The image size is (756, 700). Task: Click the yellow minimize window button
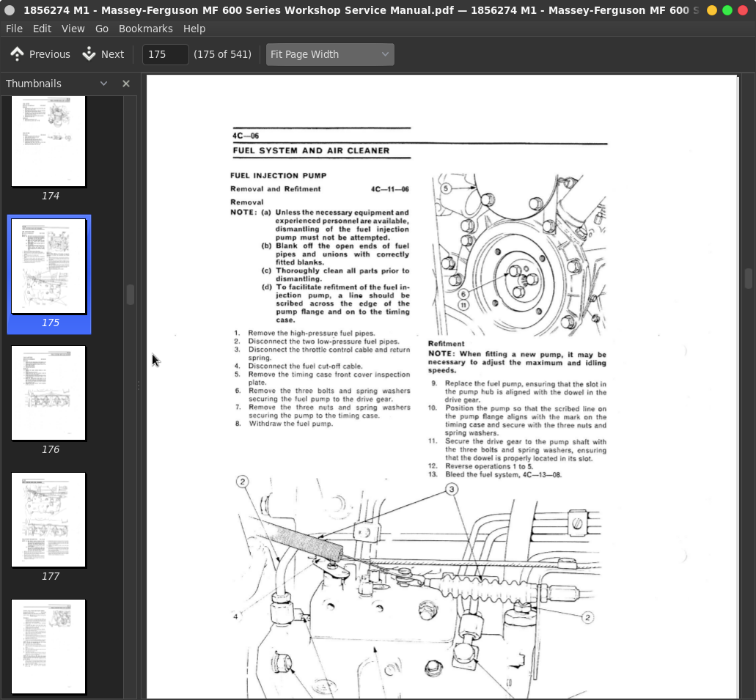[x=712, y=10]
